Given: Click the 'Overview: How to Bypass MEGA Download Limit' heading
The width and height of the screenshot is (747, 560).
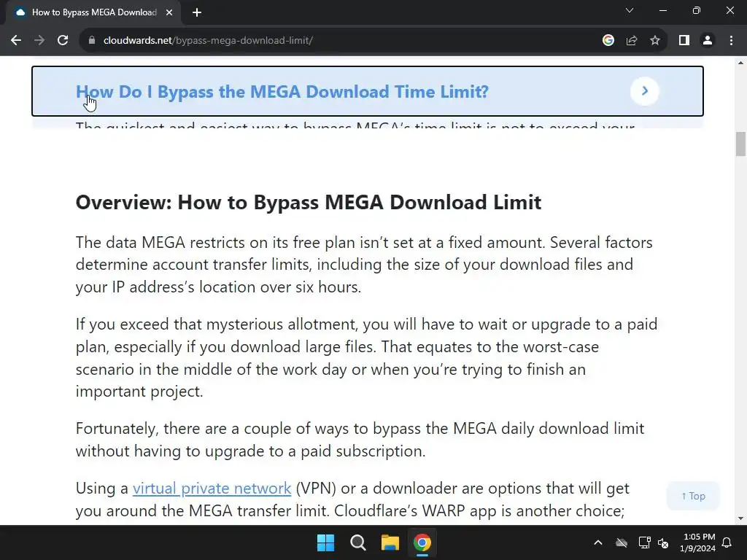Looking at the screenshot, I should [309, 203].
